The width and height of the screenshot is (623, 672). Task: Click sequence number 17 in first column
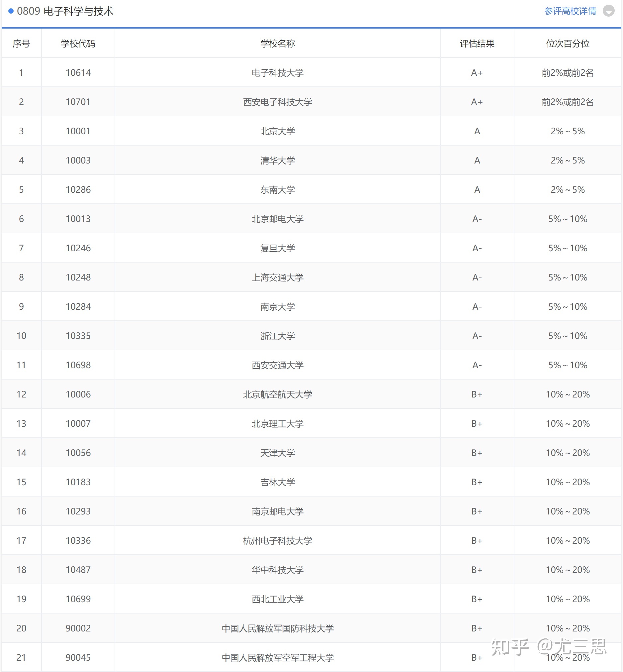21,540
